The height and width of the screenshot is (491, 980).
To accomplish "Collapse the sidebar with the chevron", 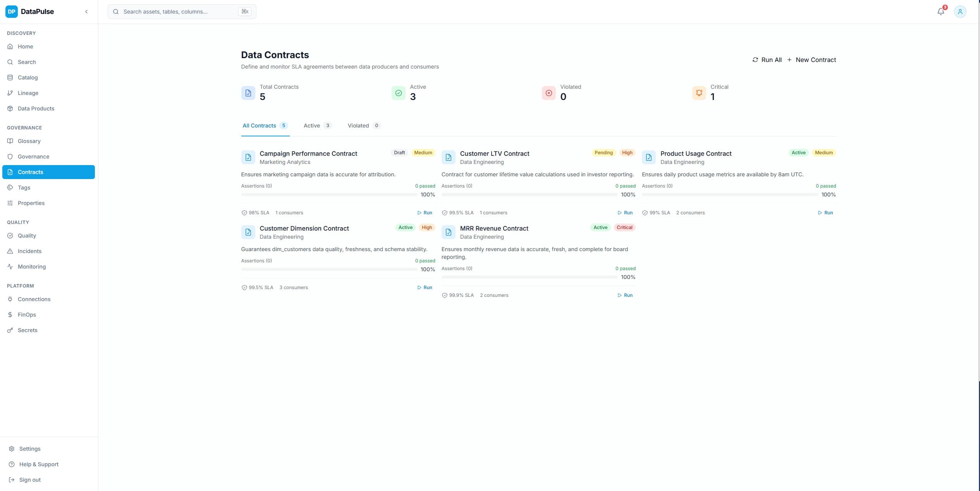I will [x=86, y=12].
